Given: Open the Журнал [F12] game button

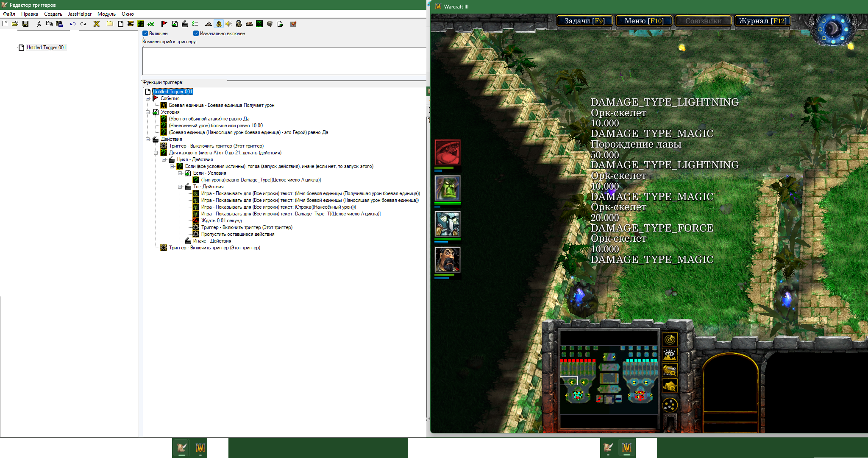Looking at the screenshot, I should click(762, 21).
